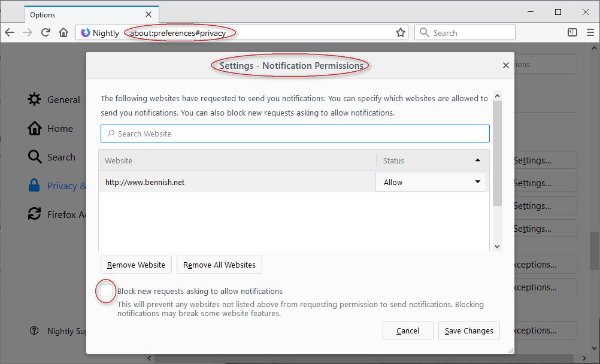The image size is (600, 364).
Task: Click inside the Search Website field
Action: [x=295, y=133]
